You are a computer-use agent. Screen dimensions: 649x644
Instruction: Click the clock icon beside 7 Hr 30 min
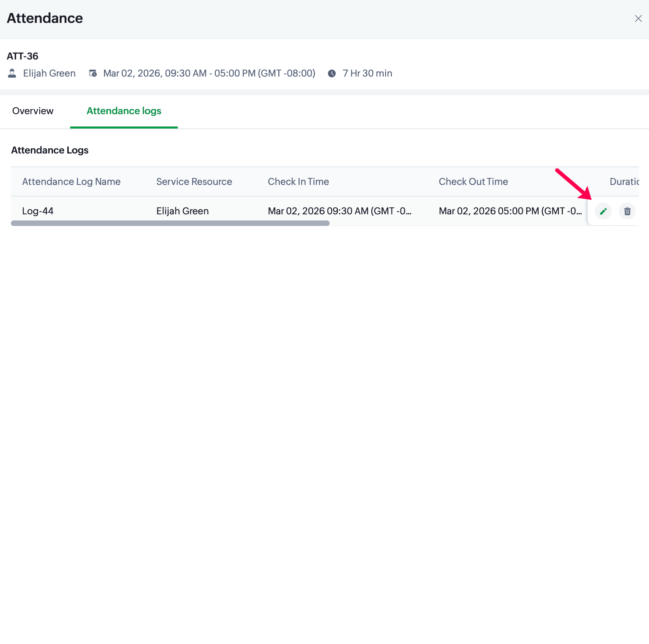click(x=332, y=73)
